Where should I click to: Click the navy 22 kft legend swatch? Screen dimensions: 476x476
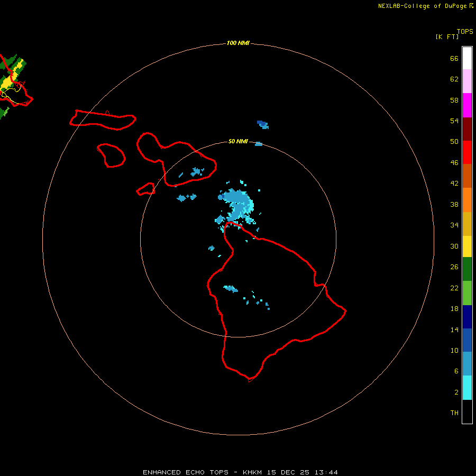[467, 317]
